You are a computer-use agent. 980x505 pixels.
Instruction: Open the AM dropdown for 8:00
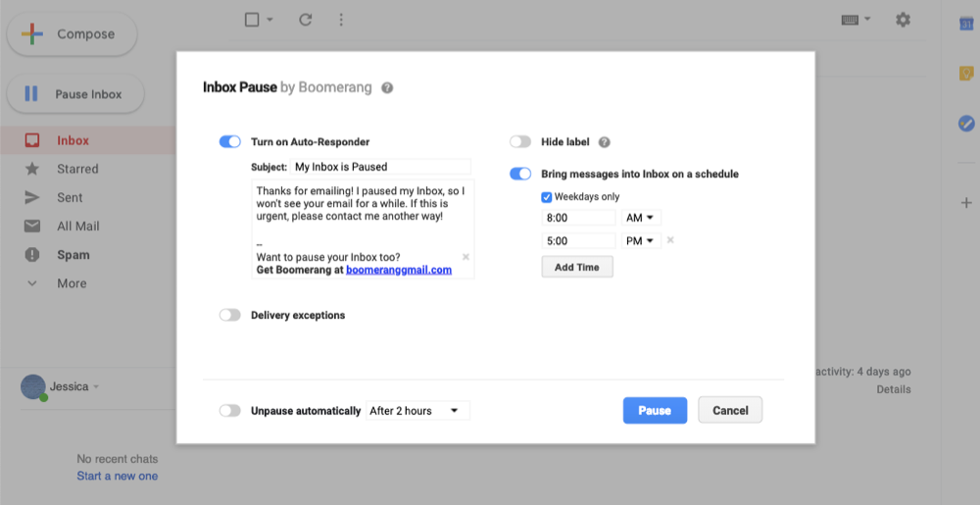(x=642, y=218)
